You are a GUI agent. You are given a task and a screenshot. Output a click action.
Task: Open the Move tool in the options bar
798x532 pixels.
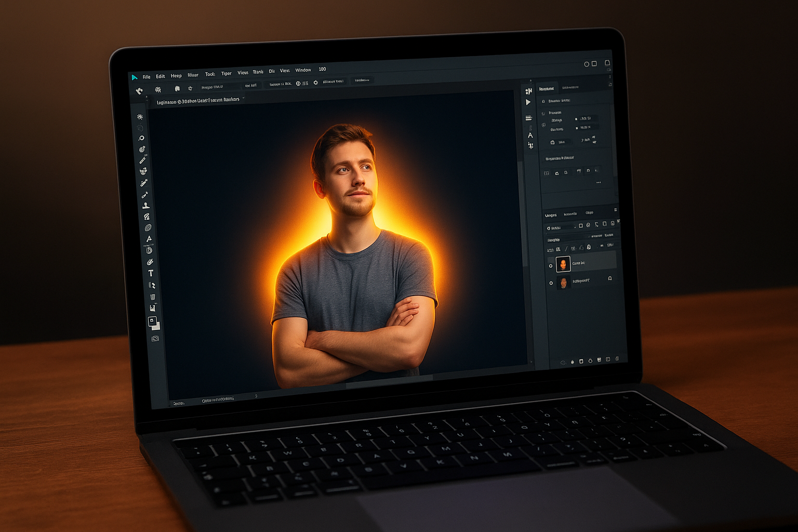click(139, 89)
